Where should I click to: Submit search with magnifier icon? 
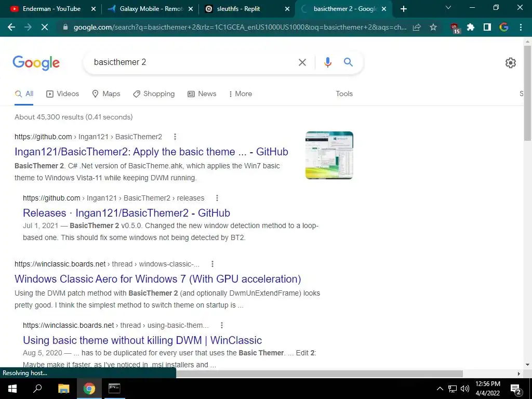click(x=348, y=62)
